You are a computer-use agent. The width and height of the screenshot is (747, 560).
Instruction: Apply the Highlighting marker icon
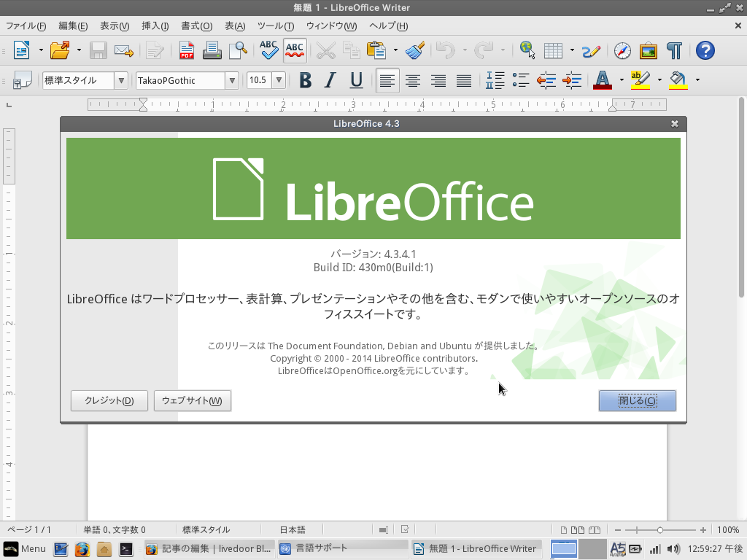640,80
